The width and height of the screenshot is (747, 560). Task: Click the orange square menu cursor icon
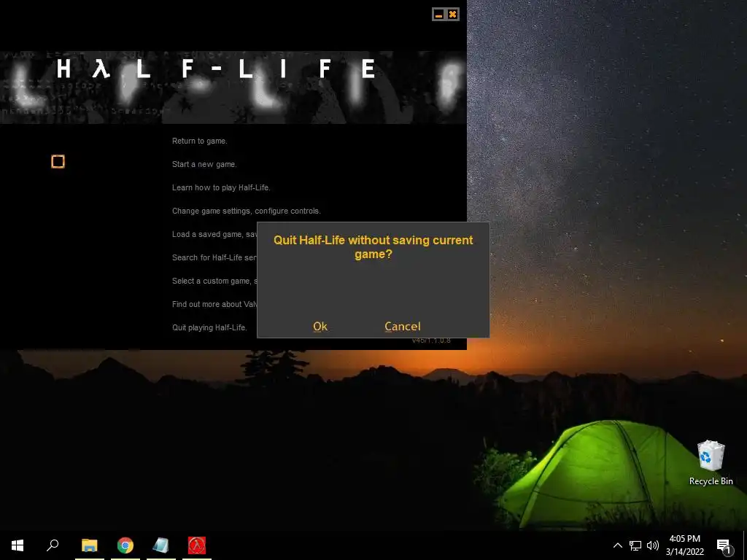(58, 162)
